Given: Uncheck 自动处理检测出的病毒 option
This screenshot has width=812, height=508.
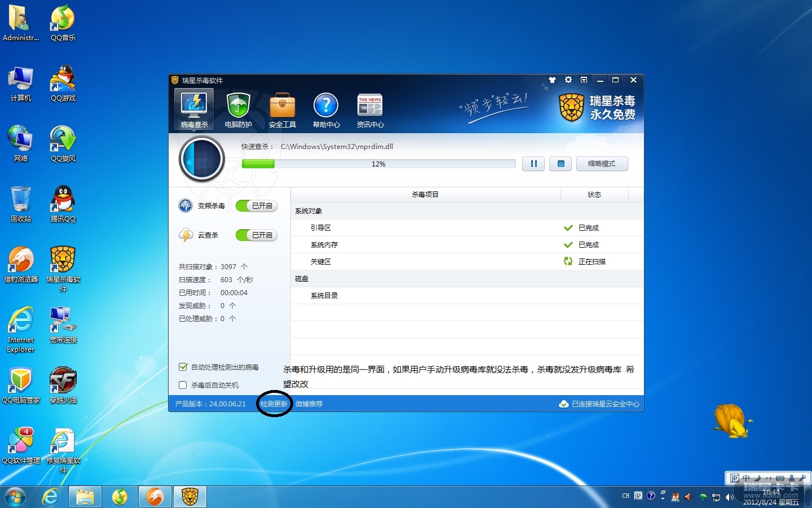Looking at the screenshot, I should [183, 367].
